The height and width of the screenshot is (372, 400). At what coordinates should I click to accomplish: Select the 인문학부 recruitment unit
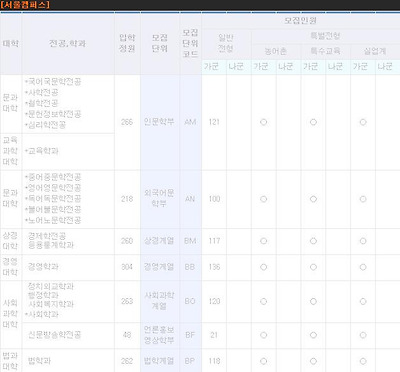click(x=159, y=122)
